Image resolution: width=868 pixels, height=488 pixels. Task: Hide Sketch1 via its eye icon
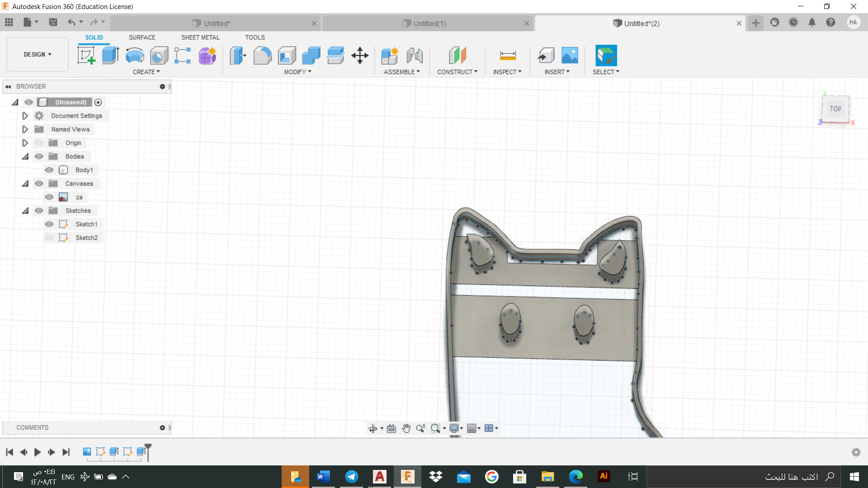point(49,224)
